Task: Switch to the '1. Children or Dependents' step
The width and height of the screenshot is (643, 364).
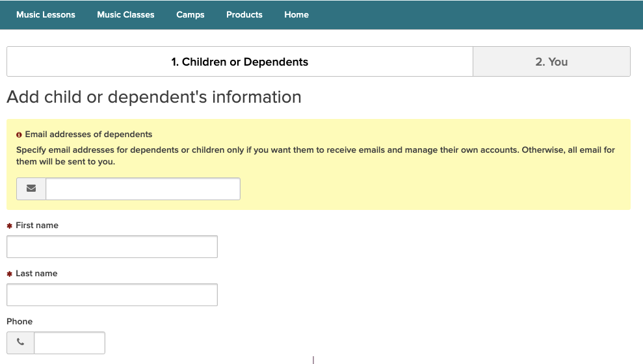Action: coord(239,62)
